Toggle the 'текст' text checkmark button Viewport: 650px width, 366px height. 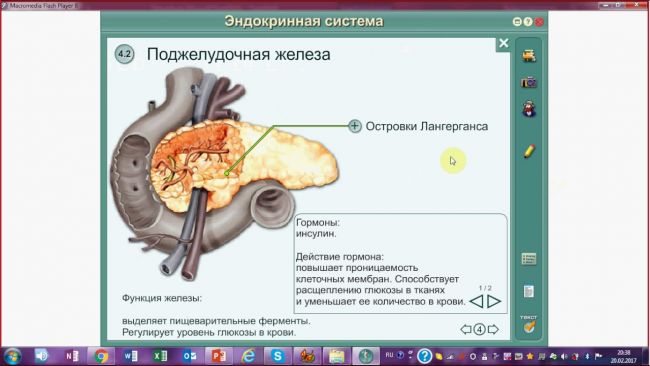pyautogui.click(x=529, y=325)
